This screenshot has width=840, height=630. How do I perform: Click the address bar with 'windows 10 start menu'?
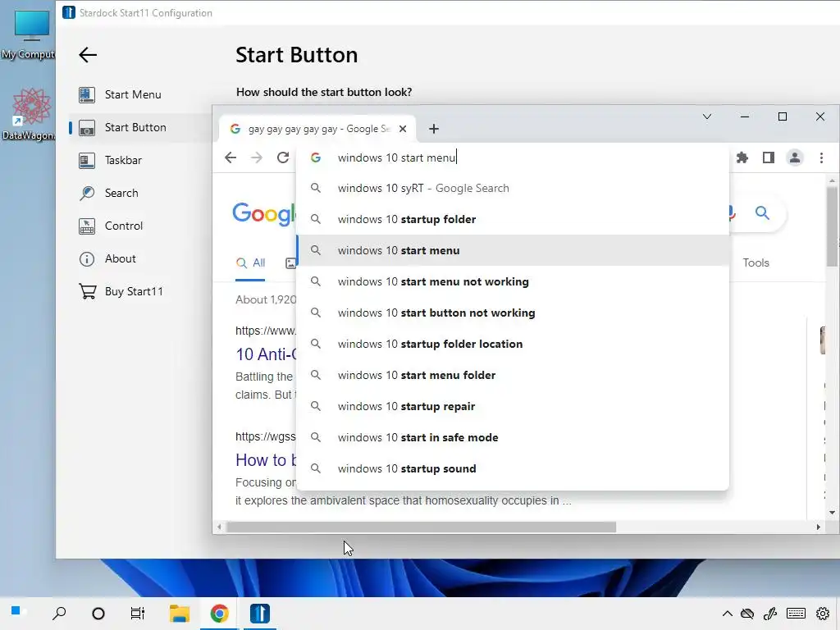pos(512,157)
